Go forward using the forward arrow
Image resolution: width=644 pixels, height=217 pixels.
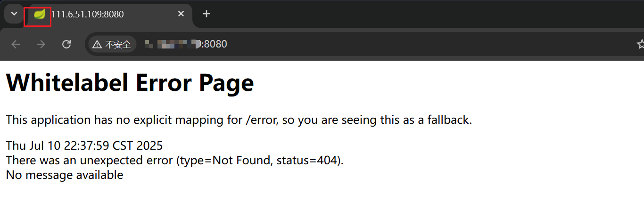click(x=41, y=44)
